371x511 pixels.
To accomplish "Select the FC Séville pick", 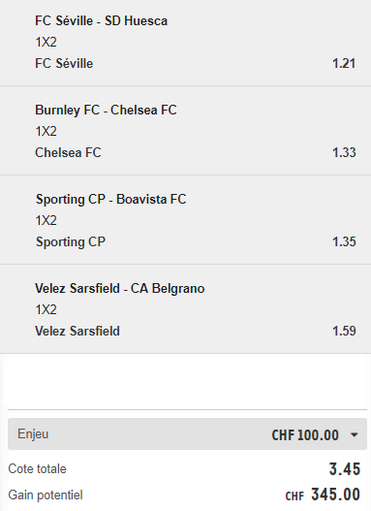I will [64, 63].
